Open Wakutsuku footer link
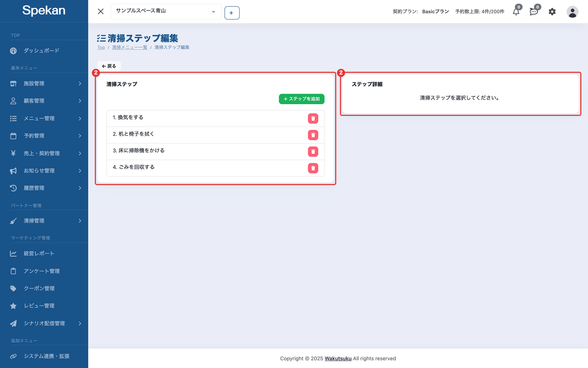Screen dimensions: 588x368 click(x=338, y=358)
